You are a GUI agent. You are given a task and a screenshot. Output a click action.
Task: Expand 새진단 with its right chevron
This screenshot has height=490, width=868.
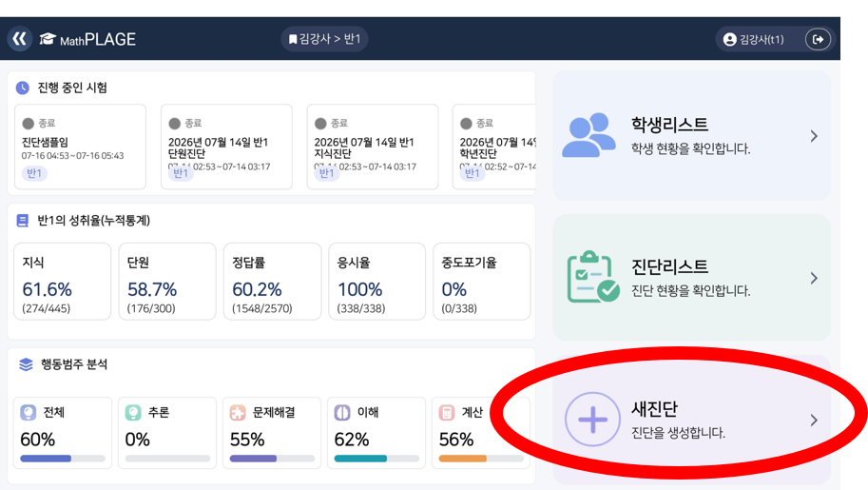coord(814,421)
